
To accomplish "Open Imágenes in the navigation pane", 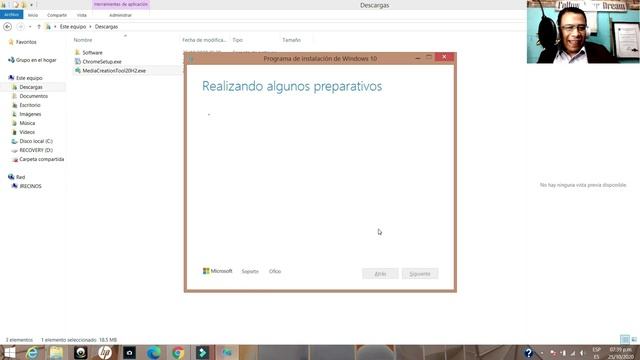I will click(30, 114).
